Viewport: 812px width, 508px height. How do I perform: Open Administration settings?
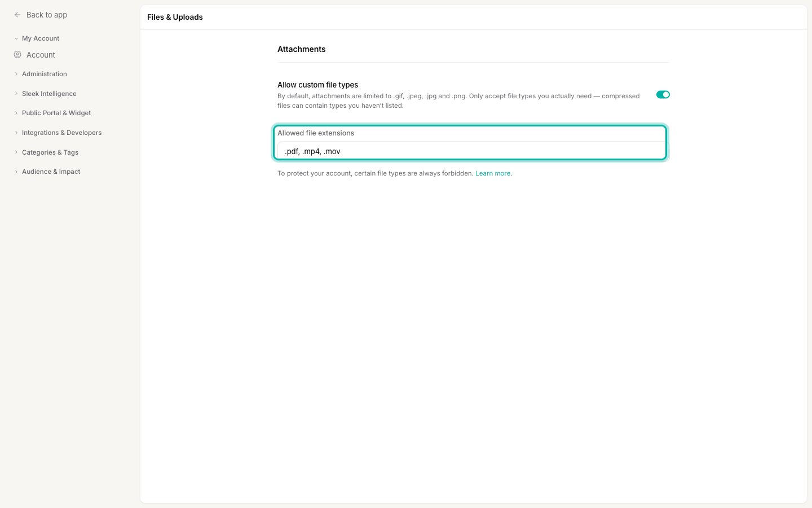click(45, 74)
